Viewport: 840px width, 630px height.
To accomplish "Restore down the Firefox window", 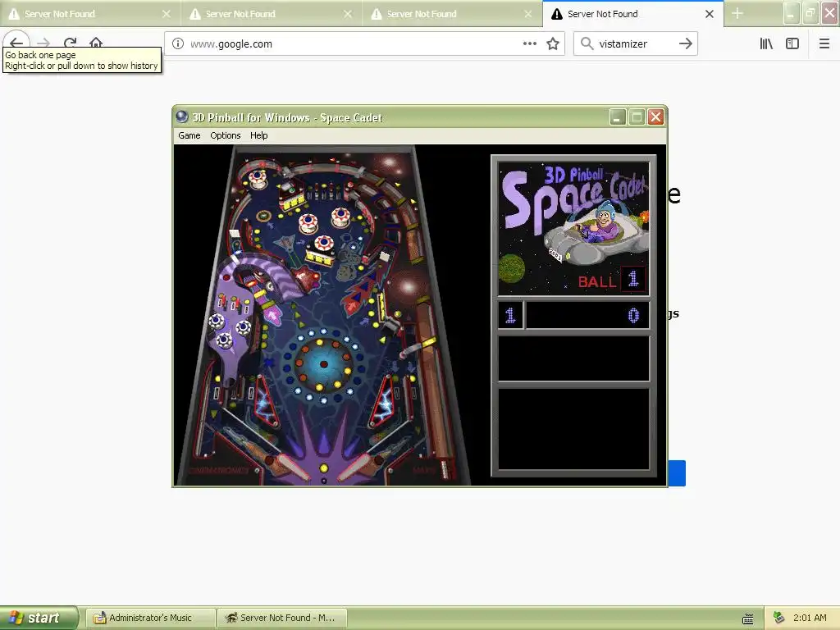I will (x=810, y=13).
